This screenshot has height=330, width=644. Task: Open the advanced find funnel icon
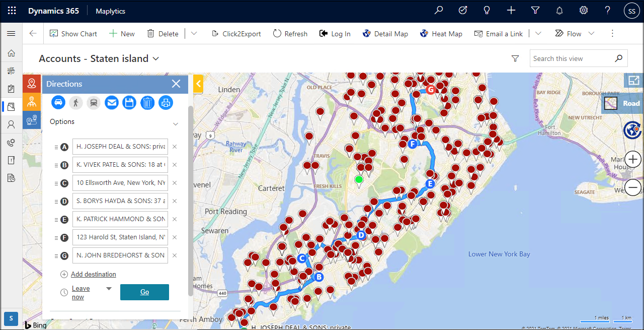coord(535,11)
